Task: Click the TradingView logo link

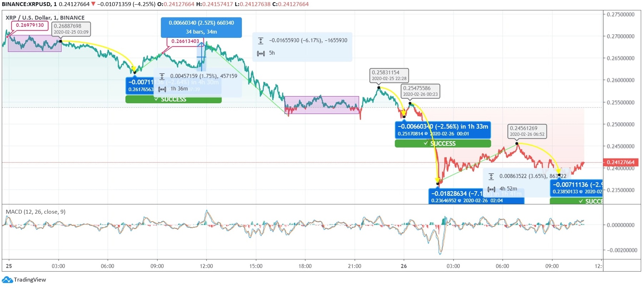Action: 24,280
